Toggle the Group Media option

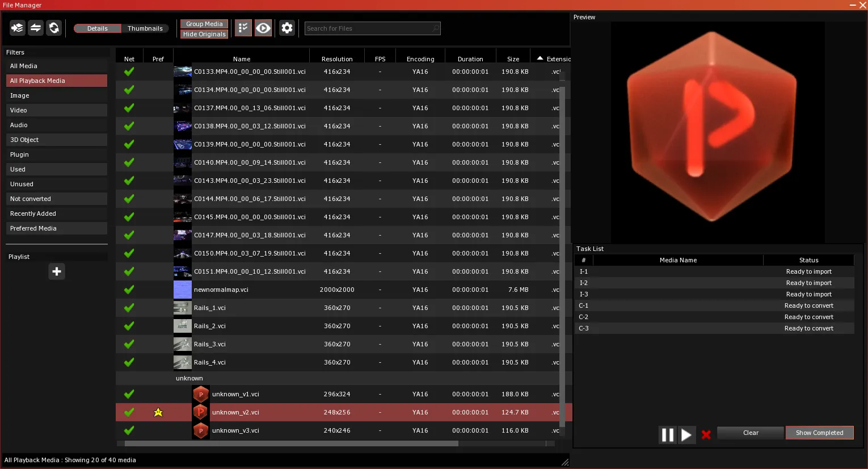click(x=204, y=24)
